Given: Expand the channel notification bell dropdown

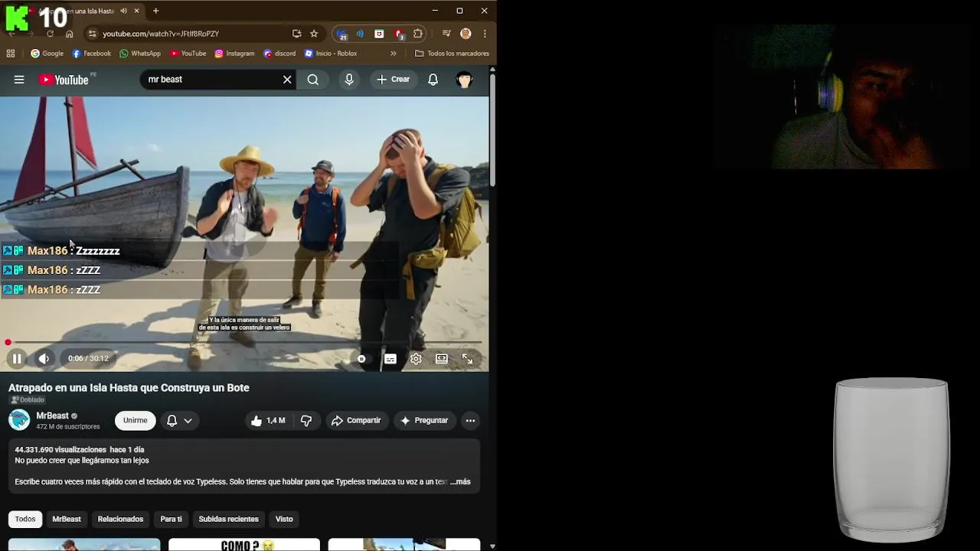Looking at the screenshot, I should (179, 420).
